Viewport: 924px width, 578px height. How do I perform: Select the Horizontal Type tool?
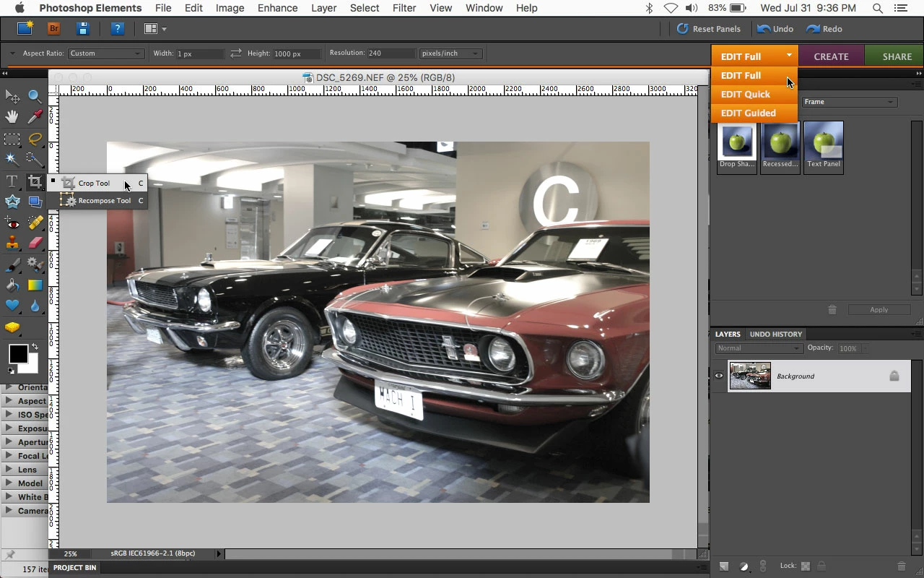(12, 181)
